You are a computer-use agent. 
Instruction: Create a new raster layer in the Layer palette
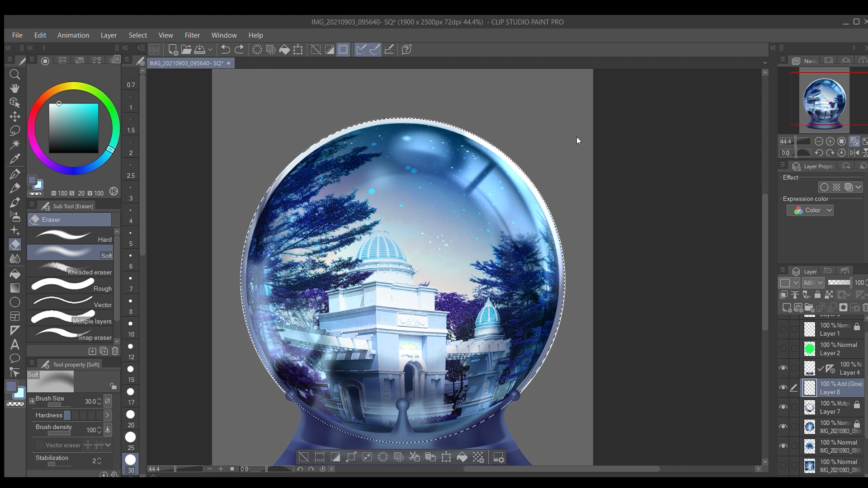coord(786,308)
